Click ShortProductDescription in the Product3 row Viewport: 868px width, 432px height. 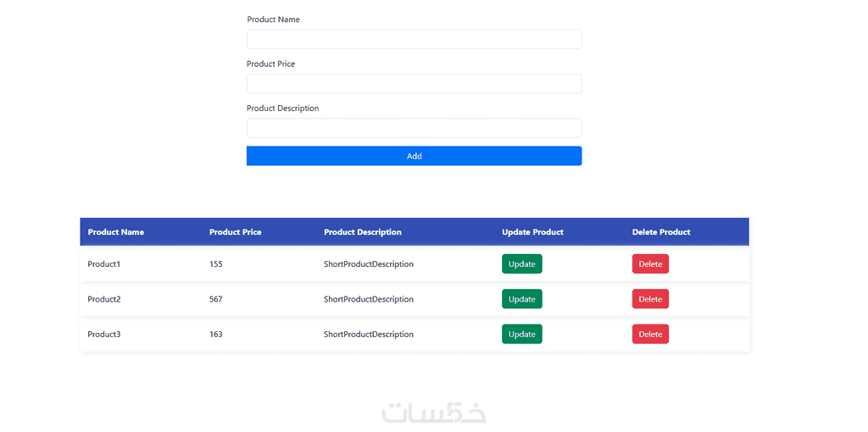[x=369, y=334]
